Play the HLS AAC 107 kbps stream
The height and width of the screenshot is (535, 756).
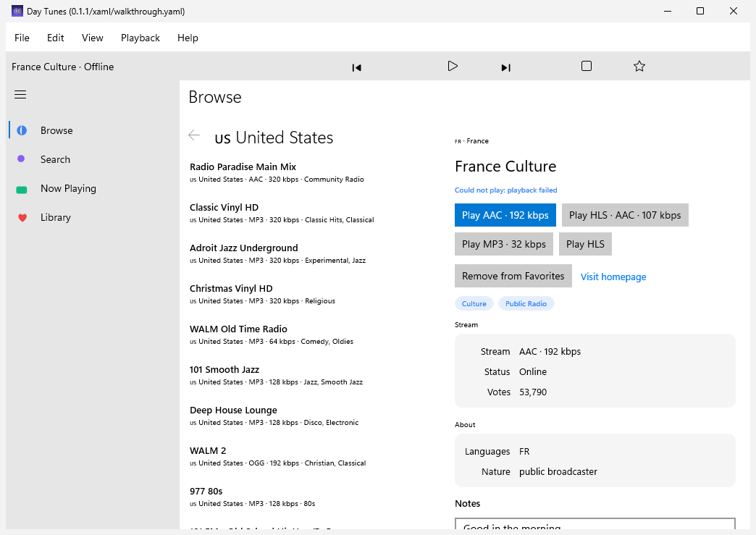[625, 215]
